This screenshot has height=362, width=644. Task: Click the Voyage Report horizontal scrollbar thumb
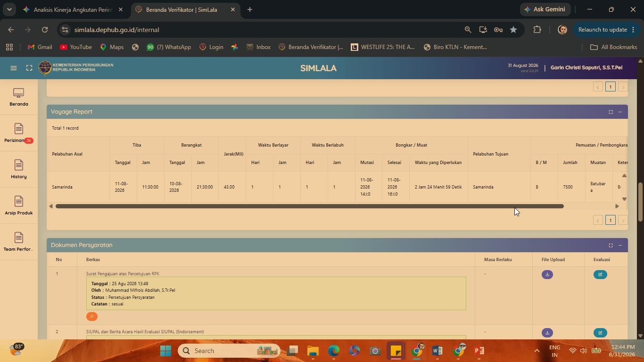coord(310,206)
